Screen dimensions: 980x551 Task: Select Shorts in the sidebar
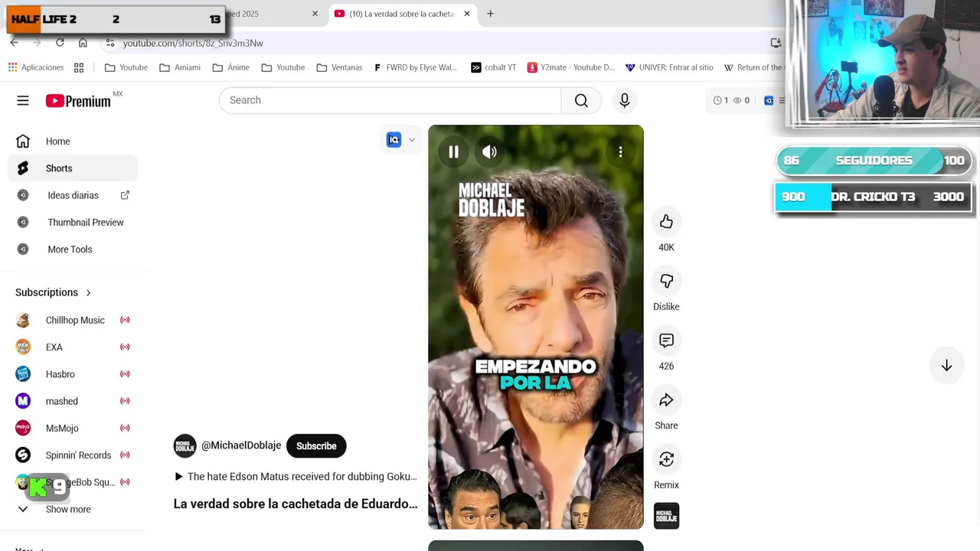point(73,168)
